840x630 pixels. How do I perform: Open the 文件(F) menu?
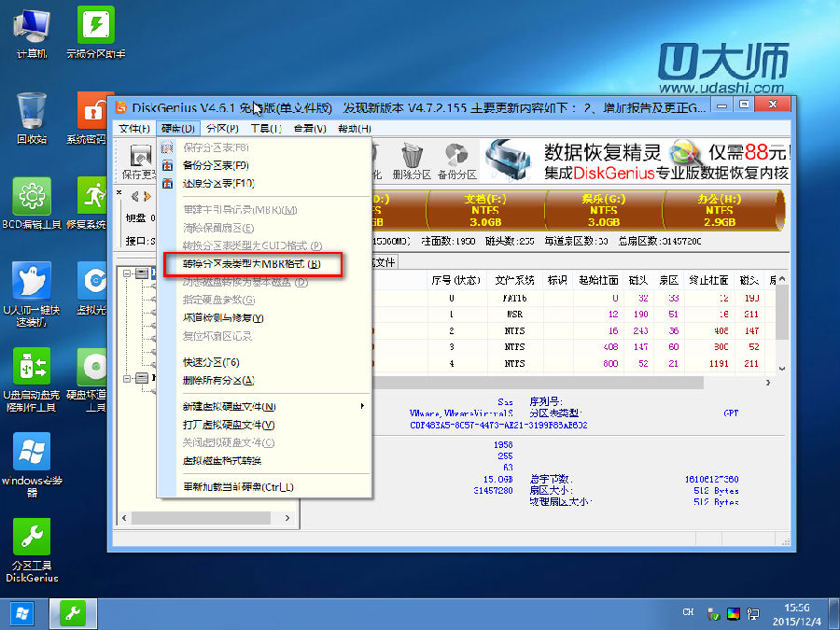pyautogui.click(x=133, y=129)
